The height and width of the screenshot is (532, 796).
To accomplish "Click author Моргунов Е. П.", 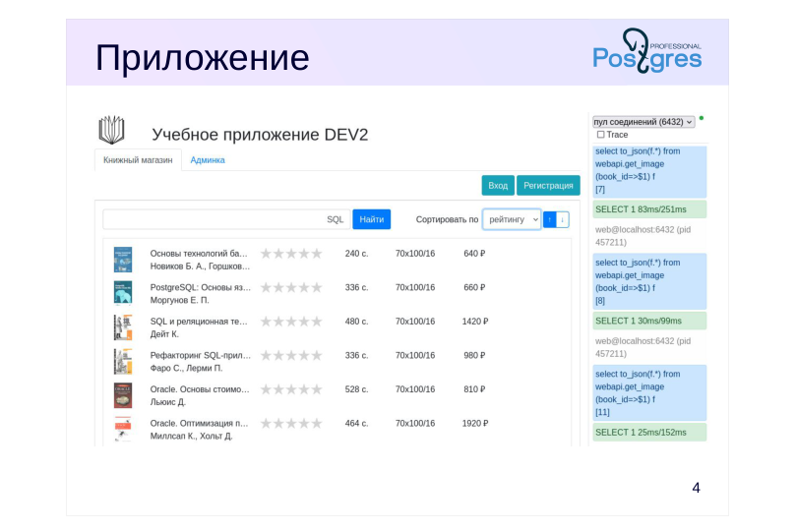I will [x=180, y=300].
